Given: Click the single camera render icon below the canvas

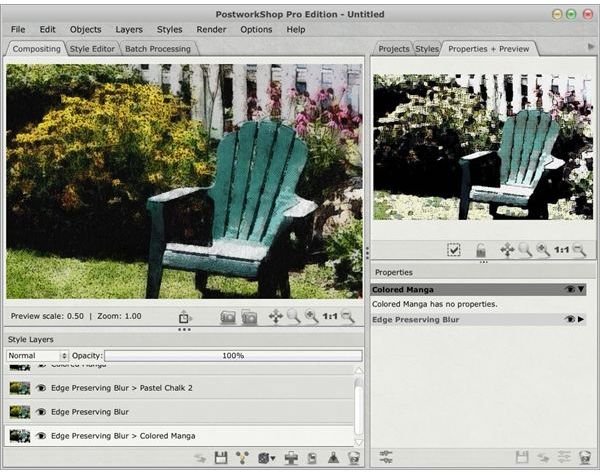Looking at the screenshot, I should click(228, 317).
